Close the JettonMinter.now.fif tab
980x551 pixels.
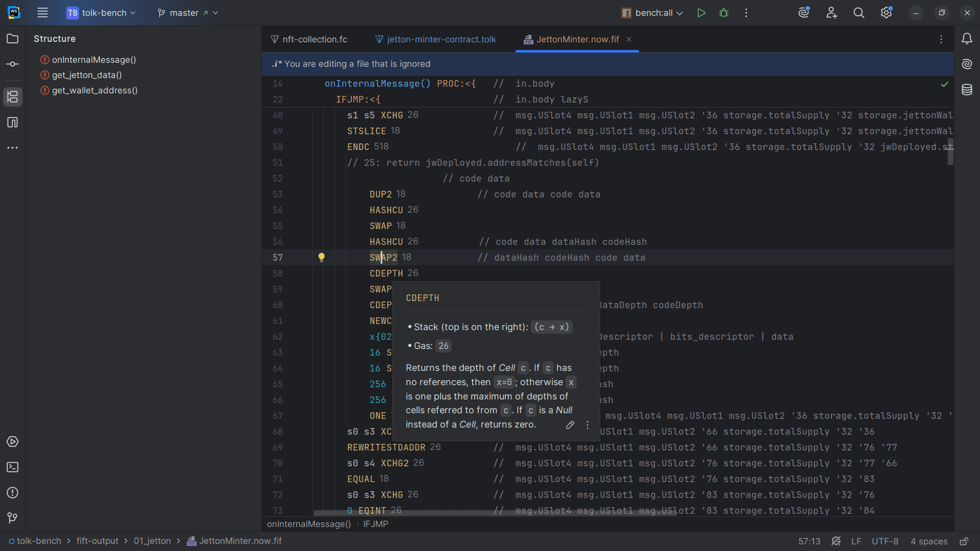point(629,39)
